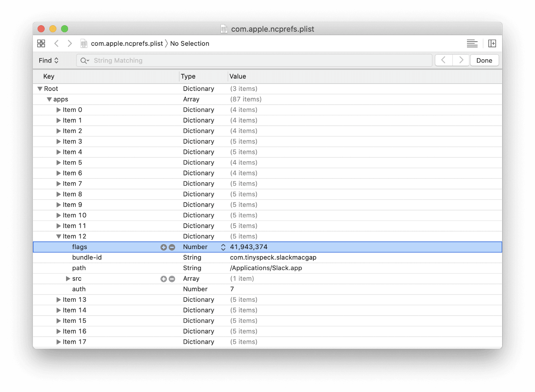Image resolution: width=535 pixels, height=392 pixels.
Task: Open the related items grid icon
Action: 41,44
